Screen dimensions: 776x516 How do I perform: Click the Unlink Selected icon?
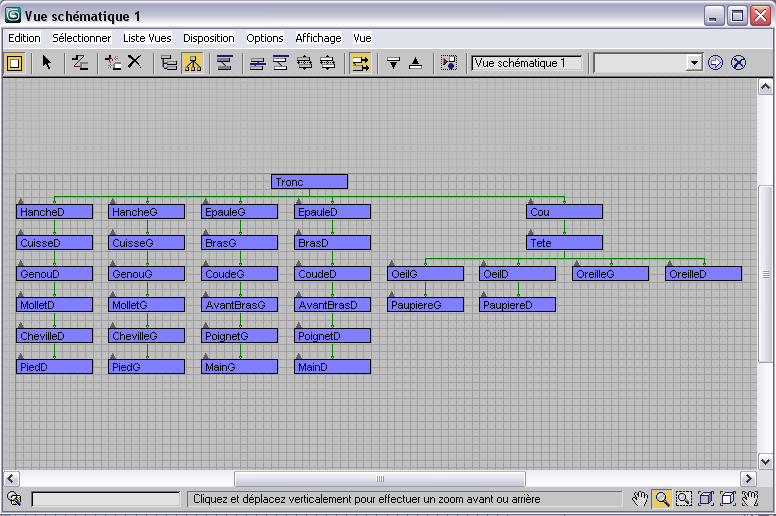point(113,63)
